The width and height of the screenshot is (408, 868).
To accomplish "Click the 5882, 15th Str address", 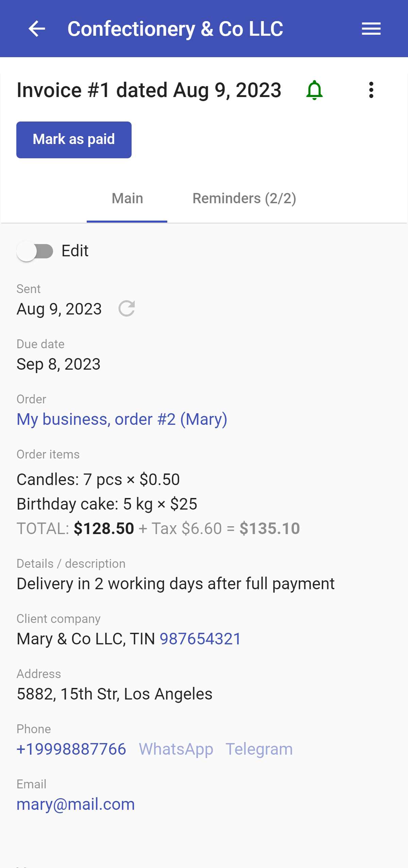I will click(114, 694).
